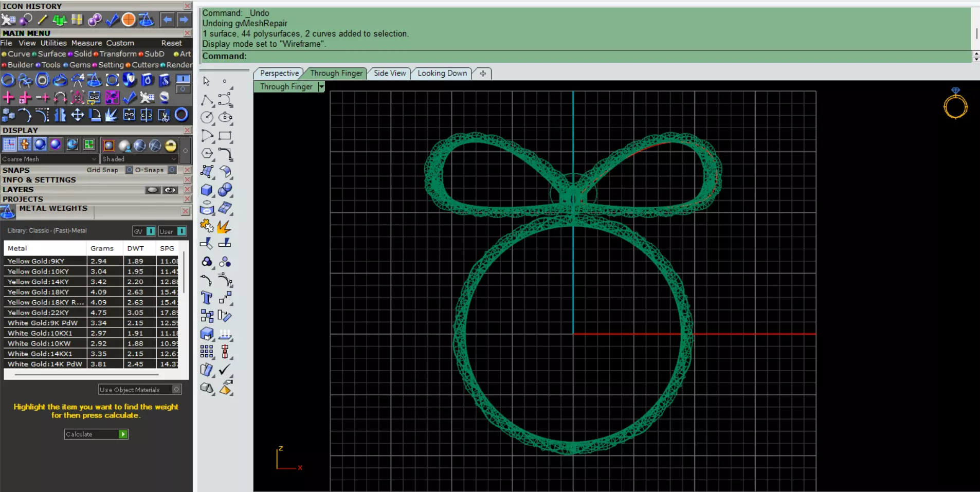Close the Icon History panel

click(x=188, y=6)
